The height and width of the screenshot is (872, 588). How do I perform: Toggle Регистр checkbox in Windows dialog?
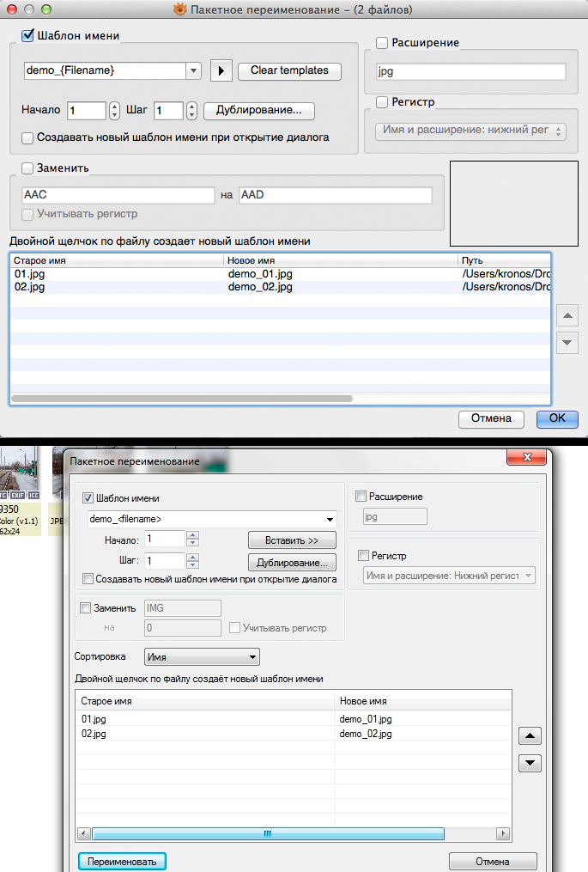[363, 555]
